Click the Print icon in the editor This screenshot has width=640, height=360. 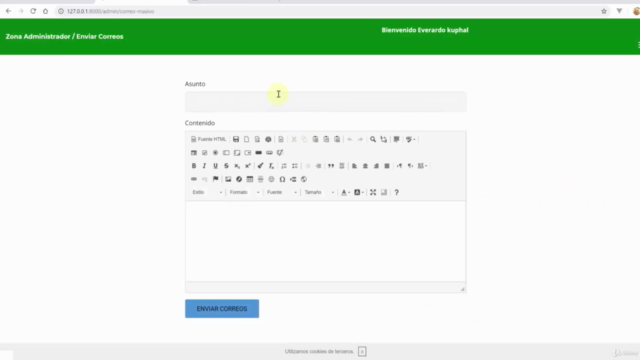[x=268, y=139]
